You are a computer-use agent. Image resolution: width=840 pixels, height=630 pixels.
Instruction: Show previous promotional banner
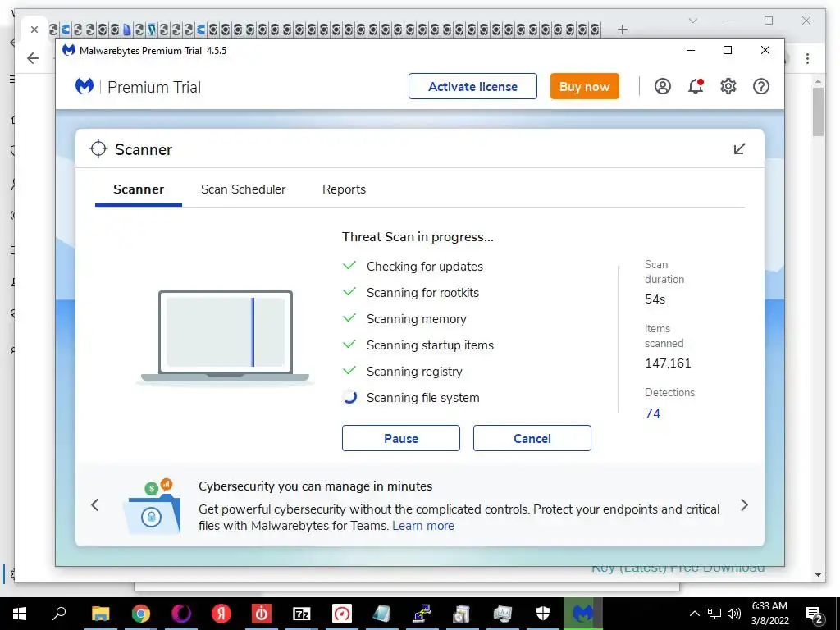(95, 504)
